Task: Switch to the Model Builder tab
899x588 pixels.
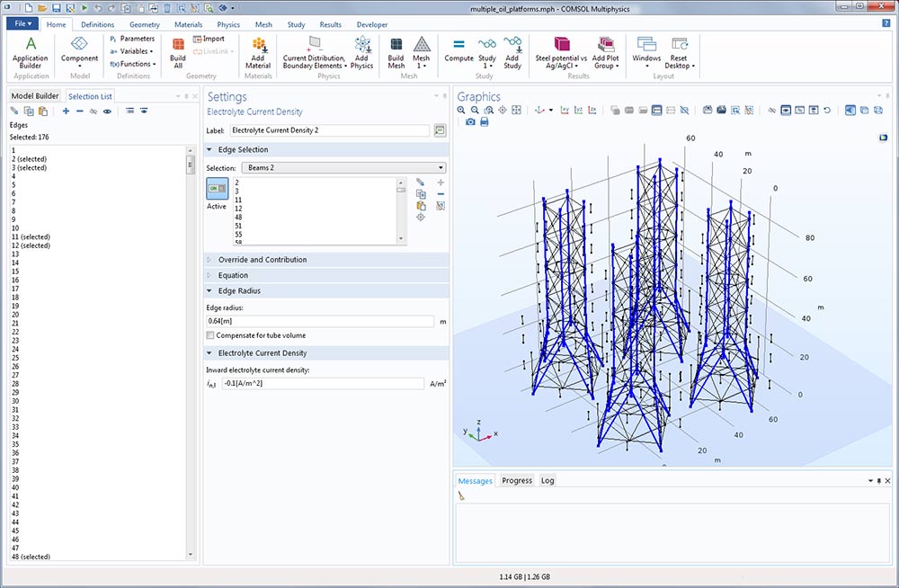Action: coord(34,96)
